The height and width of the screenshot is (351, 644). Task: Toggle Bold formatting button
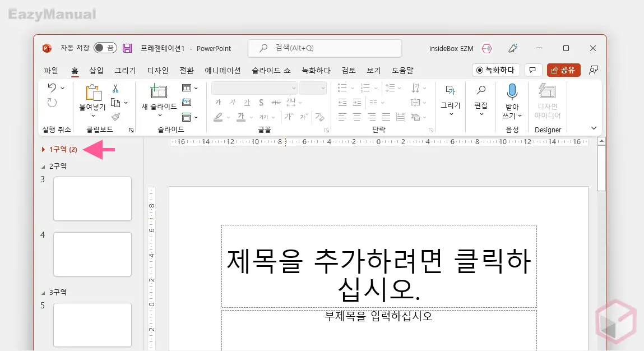tap(218, 103)
